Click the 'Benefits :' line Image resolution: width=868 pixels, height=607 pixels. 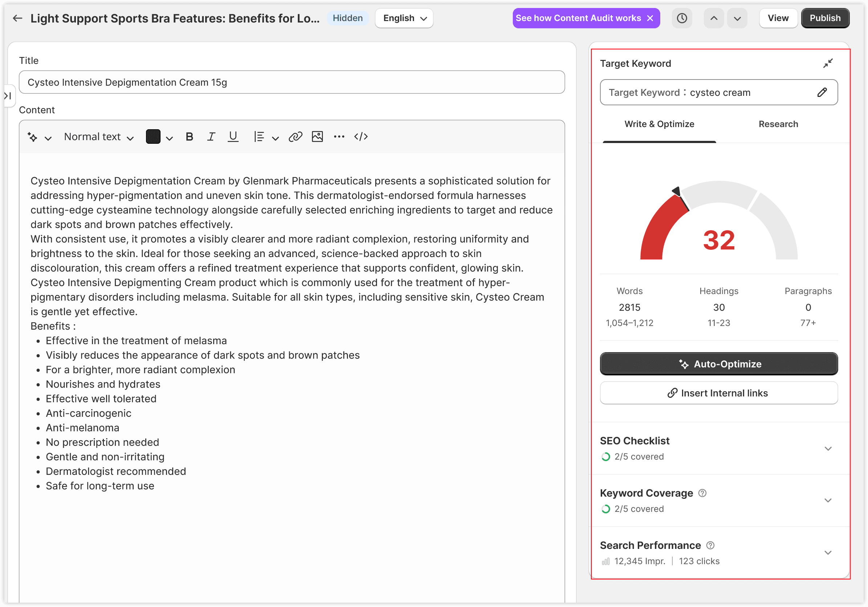coord(53,326)
